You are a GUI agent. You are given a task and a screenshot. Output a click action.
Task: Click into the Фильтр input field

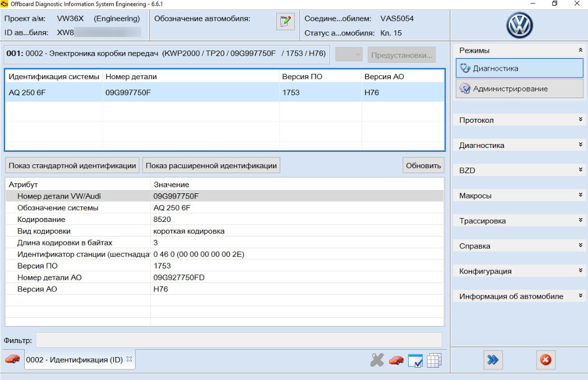pos(239,340)
